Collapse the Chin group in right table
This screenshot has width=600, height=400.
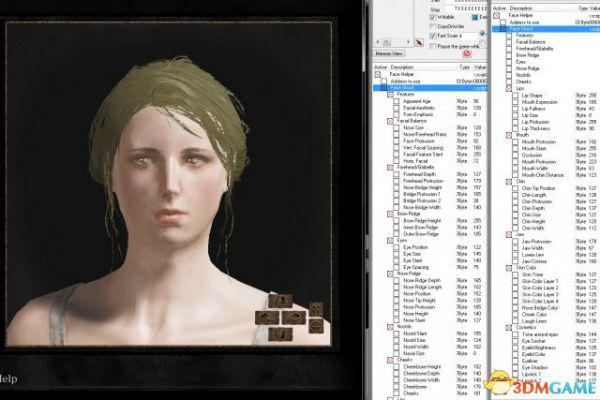point(509,182)
